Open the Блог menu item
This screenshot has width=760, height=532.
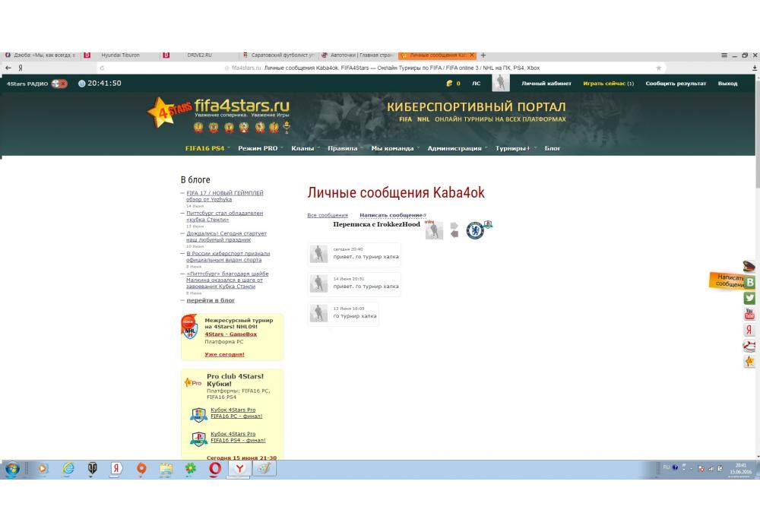point(553,148)
